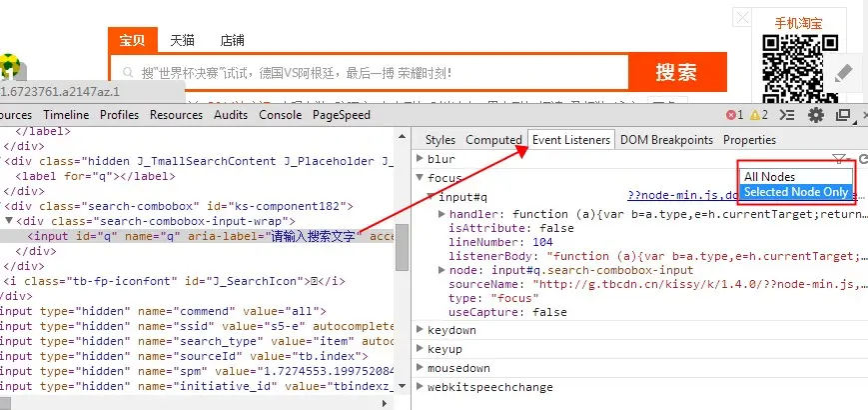The height and width of the screenshot is (410, 868).
Task: Choose Selected Node Only filter option
Action: pyautogui.click(x=795, y=192)
